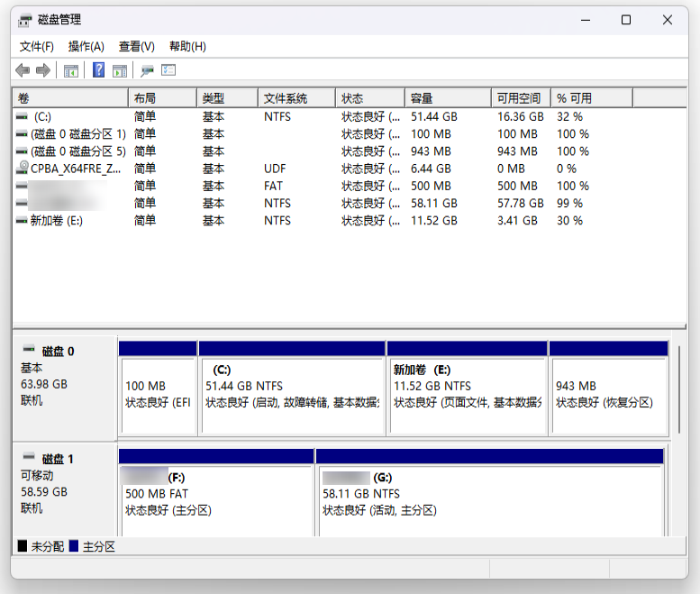This screenshot has width=700, height=594.
Task: Click the 58.59 GB disk size text
Action: (x=44, y=492)
